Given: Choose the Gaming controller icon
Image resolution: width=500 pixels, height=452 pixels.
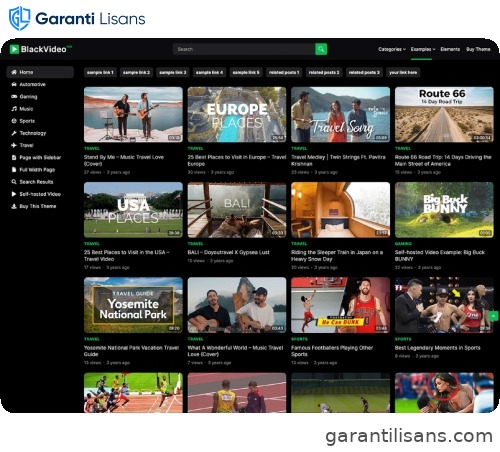Looking at the screenshot, I should 14,97.
